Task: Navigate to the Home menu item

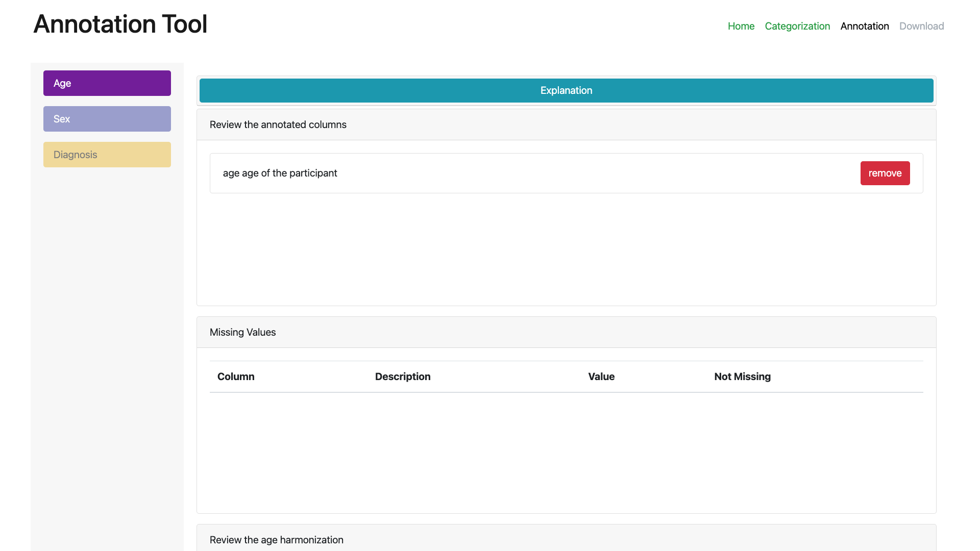Action: 741,26
